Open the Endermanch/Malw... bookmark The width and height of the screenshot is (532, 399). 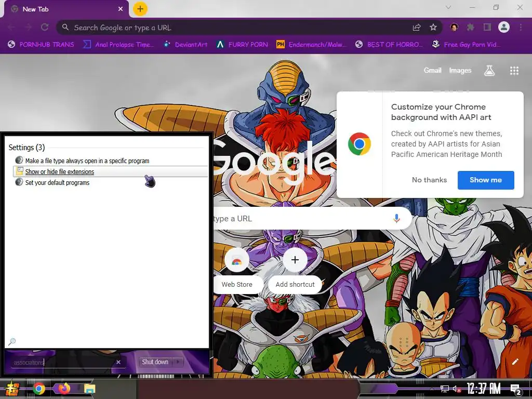tap(312, 45)
